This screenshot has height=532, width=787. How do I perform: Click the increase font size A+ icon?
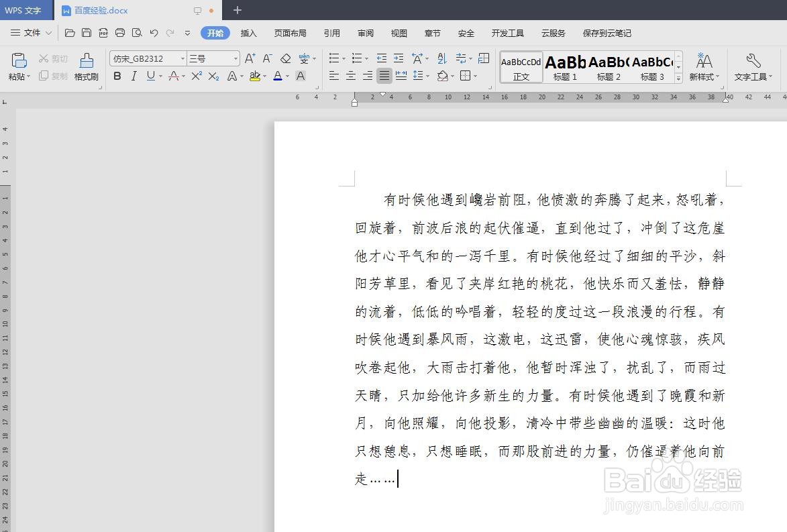click(x=250, y=58)
